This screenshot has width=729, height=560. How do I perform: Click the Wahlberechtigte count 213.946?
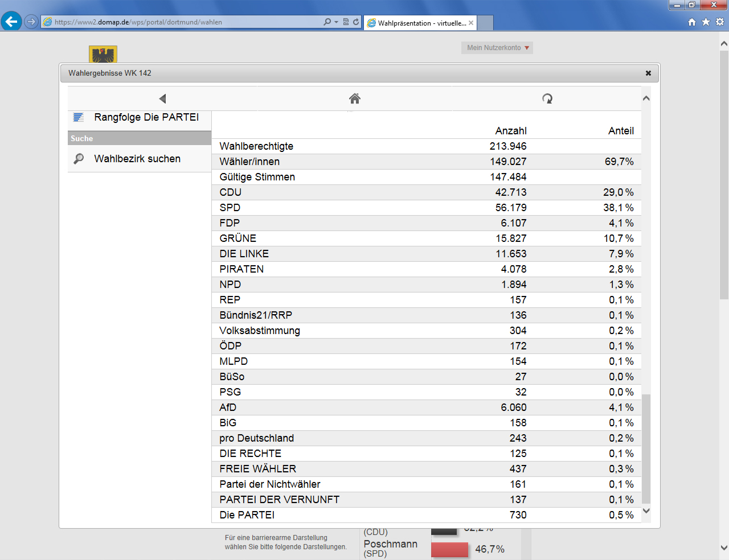508,146
